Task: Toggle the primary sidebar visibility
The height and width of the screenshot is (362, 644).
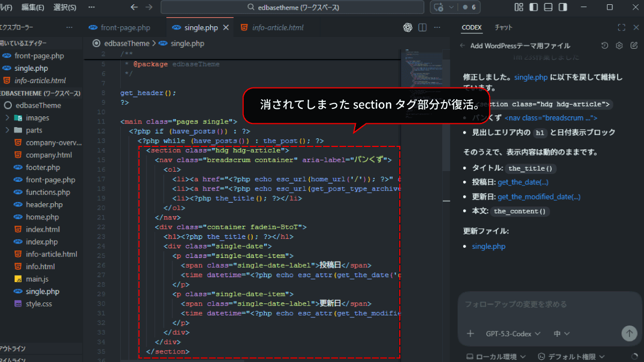Action: pyautogui.click(x=533, y=8)
